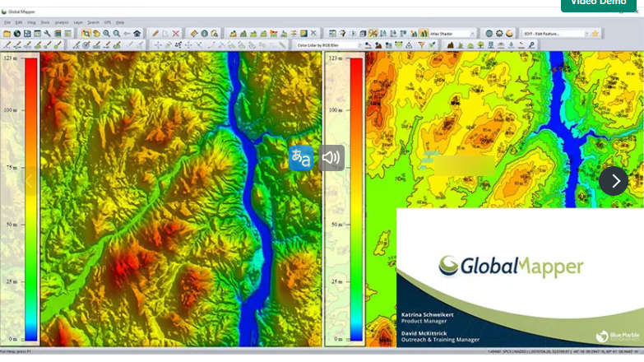Click the translate language overlay button
The height and width of the screenshot is (362, 644).
point(301,158)
